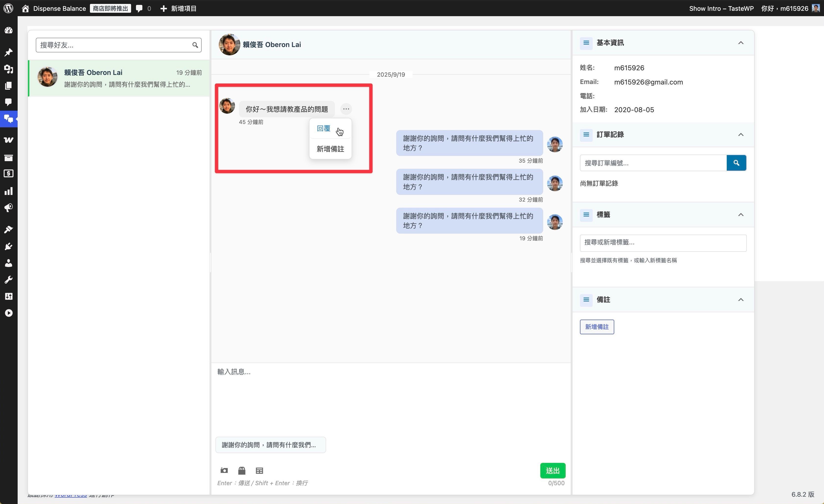Focus the 搜尋好友 search field
Image resolution: width=824 pixels, height=504 pixels.
pos(114,45)
